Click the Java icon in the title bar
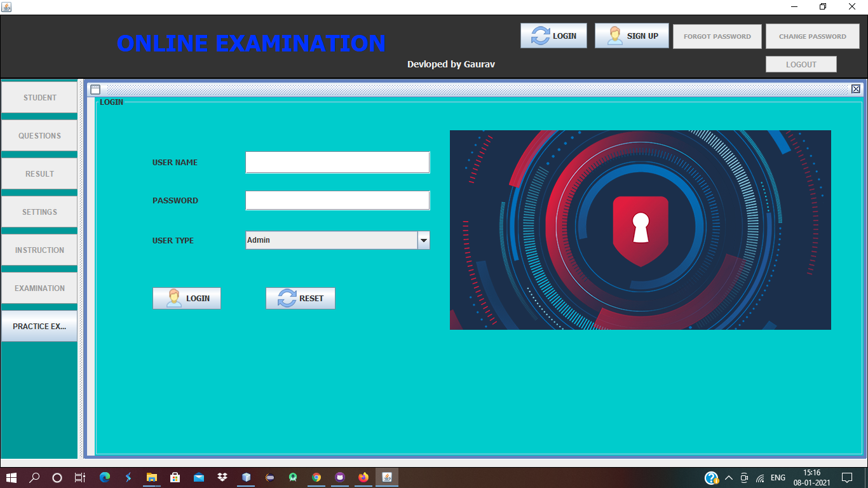868x488 pixels. (x=6, y=7)
